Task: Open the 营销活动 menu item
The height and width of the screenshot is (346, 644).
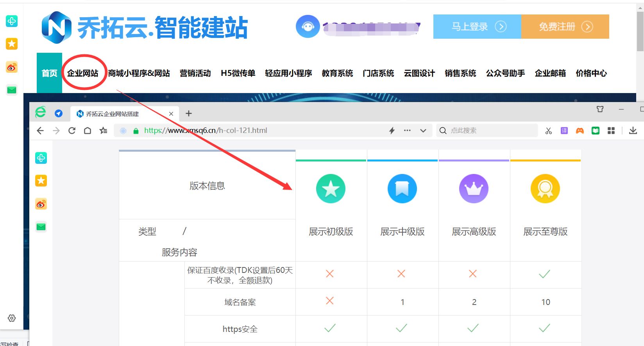Action: pyautogui.click(x=195, y=73)
